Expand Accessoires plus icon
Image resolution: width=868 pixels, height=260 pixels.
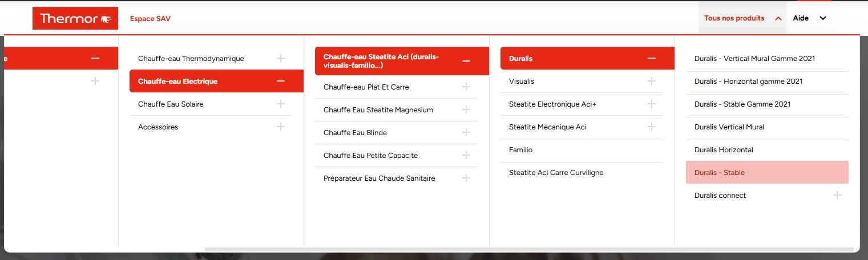pos(281,127)
